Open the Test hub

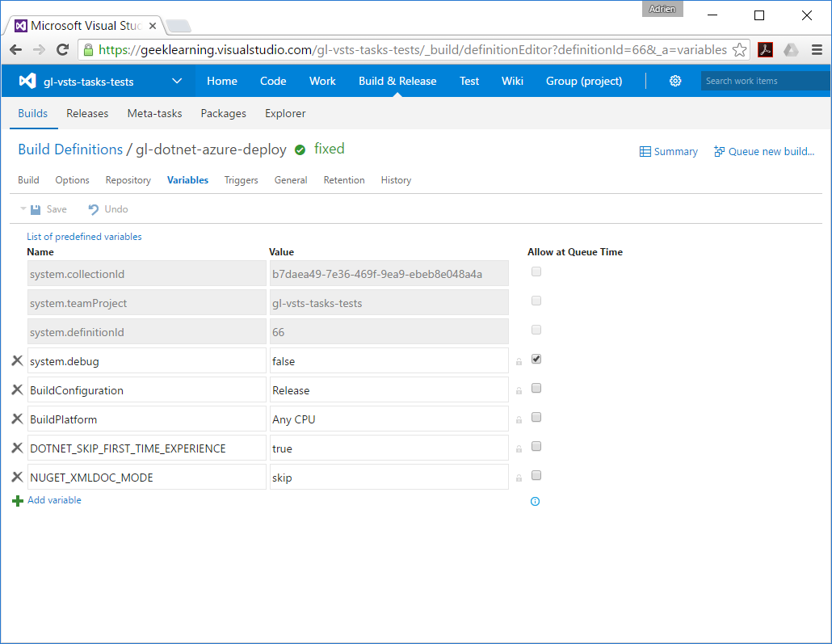[469, 81]
